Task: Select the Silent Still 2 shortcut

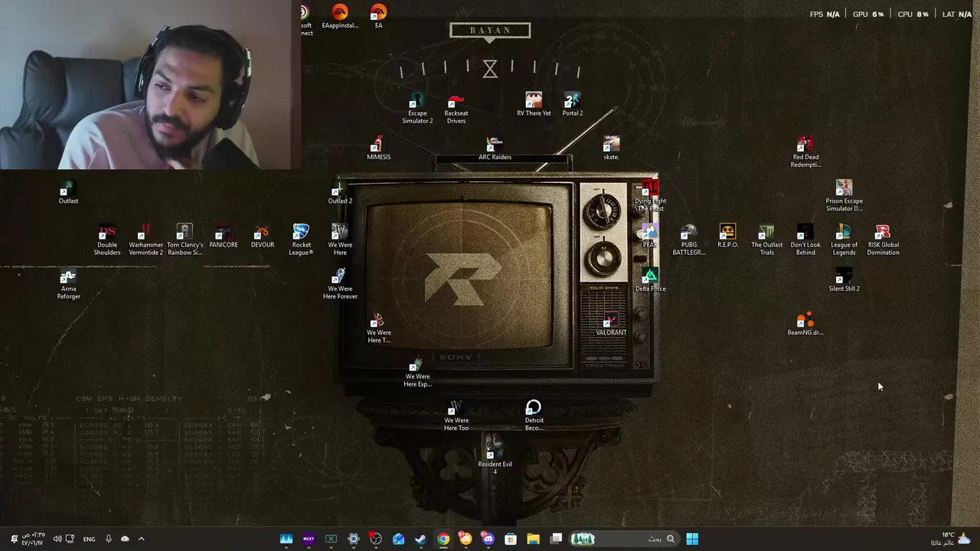Action: (844, 280)
